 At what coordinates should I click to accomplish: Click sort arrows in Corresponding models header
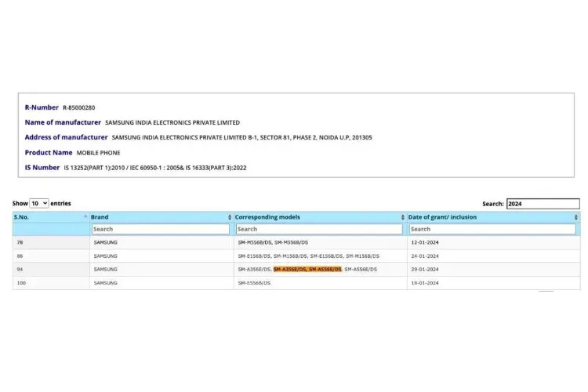(403, 217)
